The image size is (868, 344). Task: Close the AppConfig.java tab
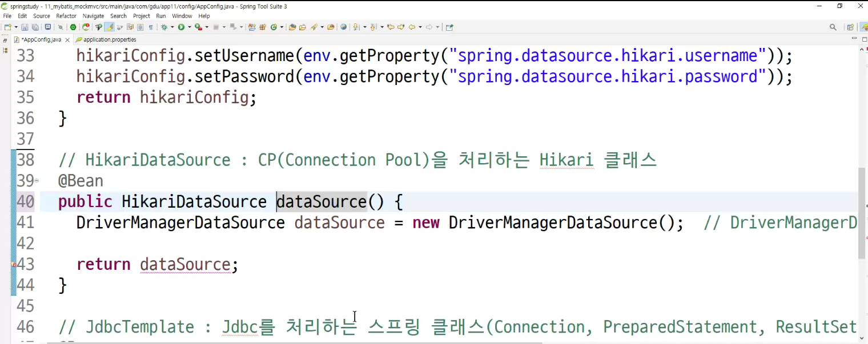click(x=67, y=40)
